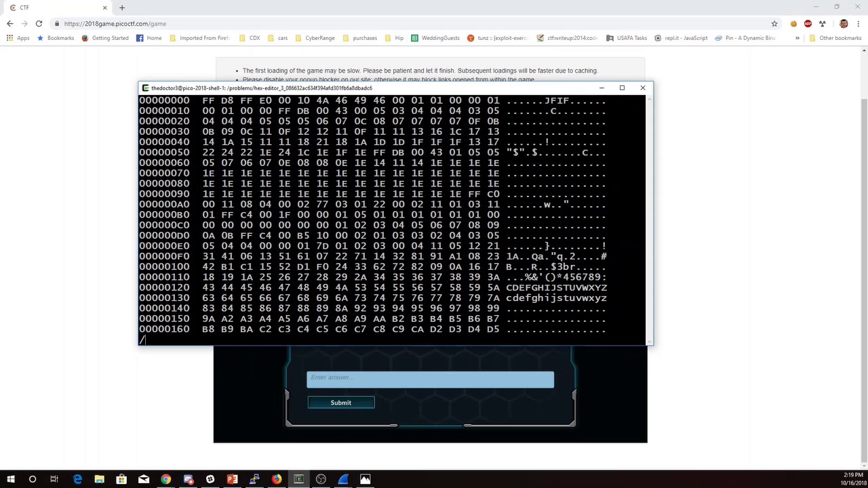The image size is (868, 488).
Task: Open Task View on the taskbar
Action: coord(54,479)
